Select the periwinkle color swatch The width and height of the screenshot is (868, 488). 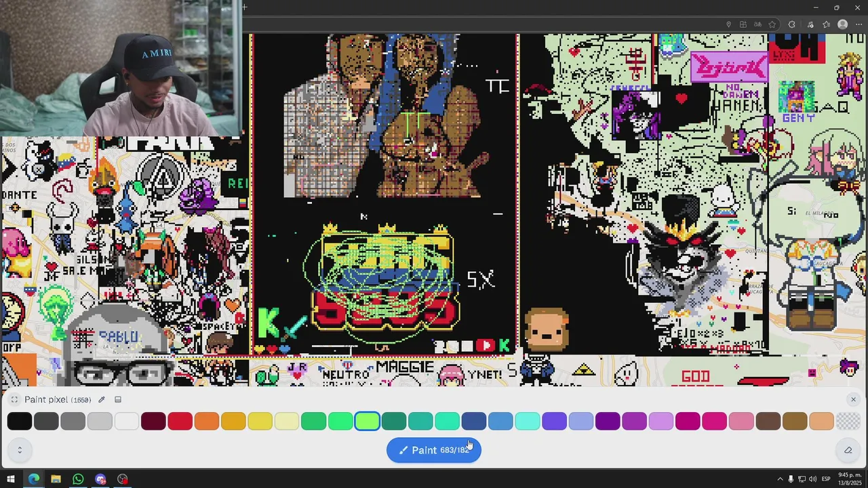581,421
